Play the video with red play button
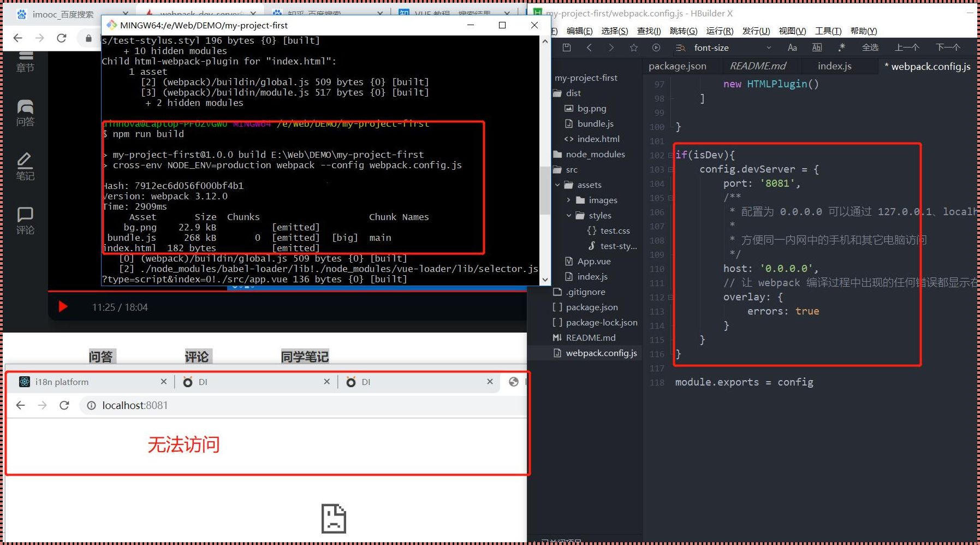980x545 pixels. (x=63, y=306)
